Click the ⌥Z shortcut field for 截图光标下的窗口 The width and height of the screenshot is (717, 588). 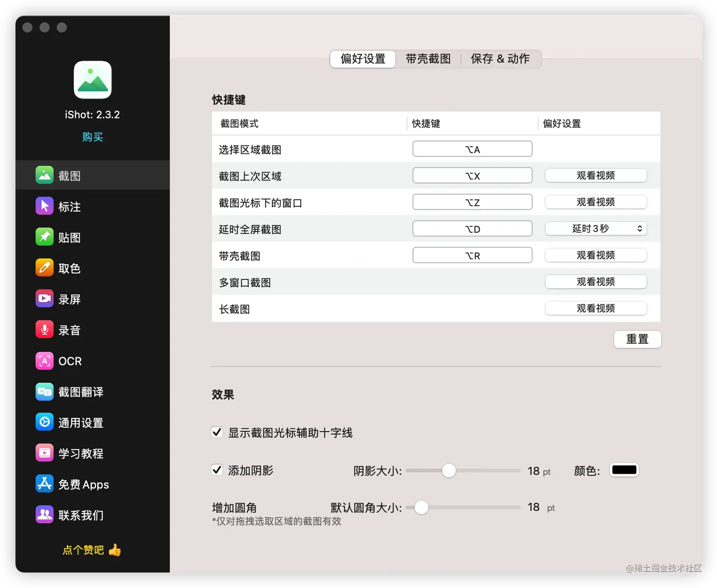pyautogui.click(x=472, y=202)
